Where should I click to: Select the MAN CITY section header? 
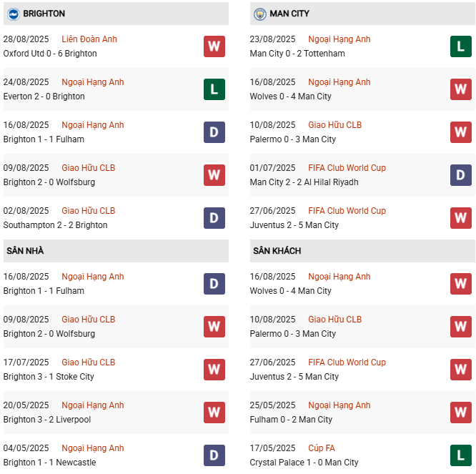click(x=289, y=14)
